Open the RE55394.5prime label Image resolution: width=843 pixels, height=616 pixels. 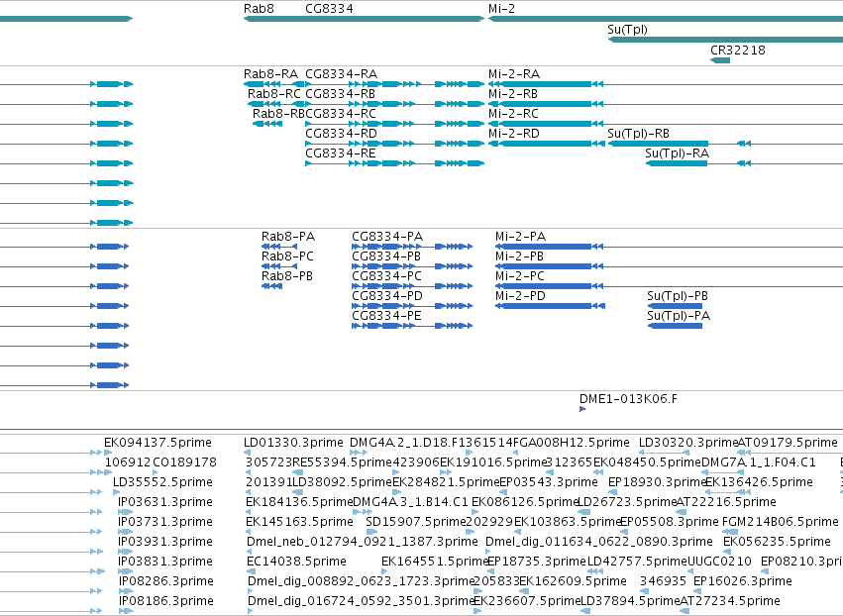[x=342, y=462]
